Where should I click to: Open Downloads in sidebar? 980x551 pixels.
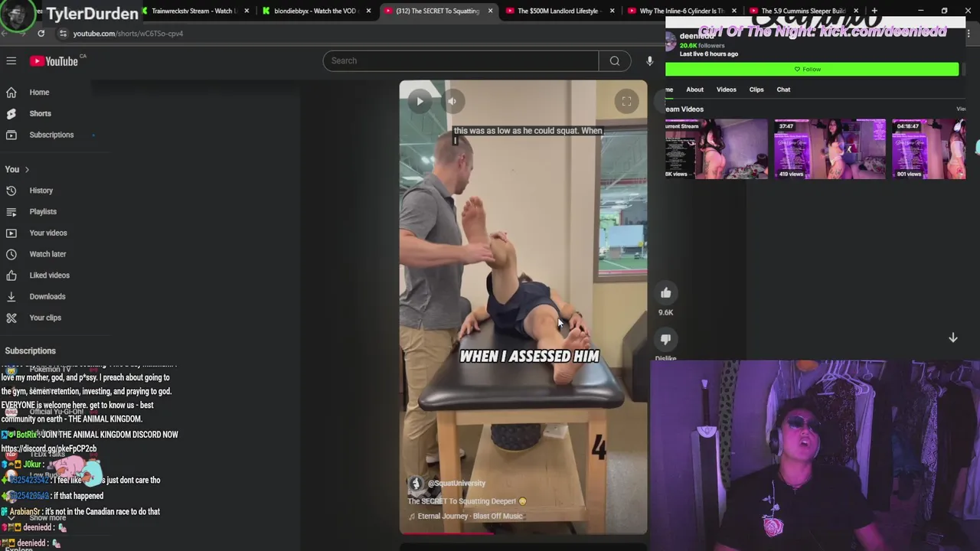(x=46, y=296)
